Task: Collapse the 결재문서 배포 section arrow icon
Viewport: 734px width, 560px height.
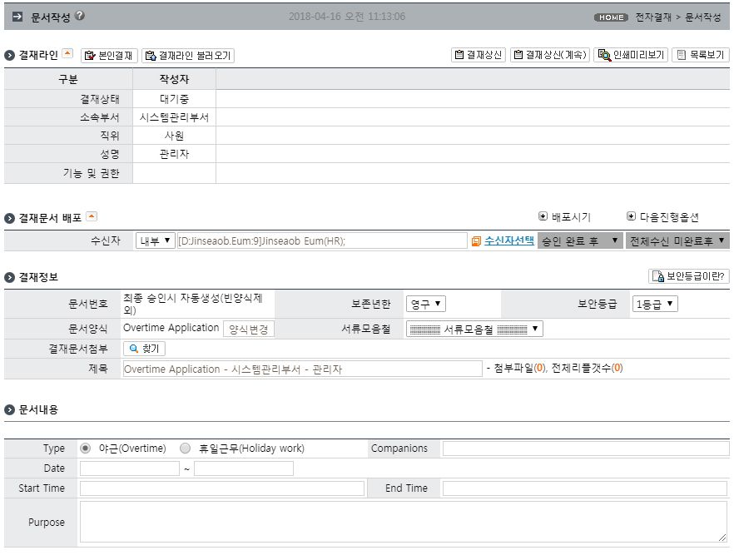Action: point(92,216)
